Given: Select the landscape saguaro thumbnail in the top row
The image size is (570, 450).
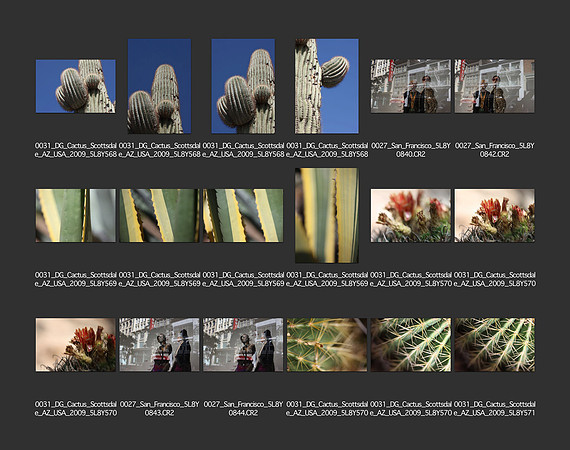Looking at the screenshot, I should pyautogui.click(x=76, y=86).
